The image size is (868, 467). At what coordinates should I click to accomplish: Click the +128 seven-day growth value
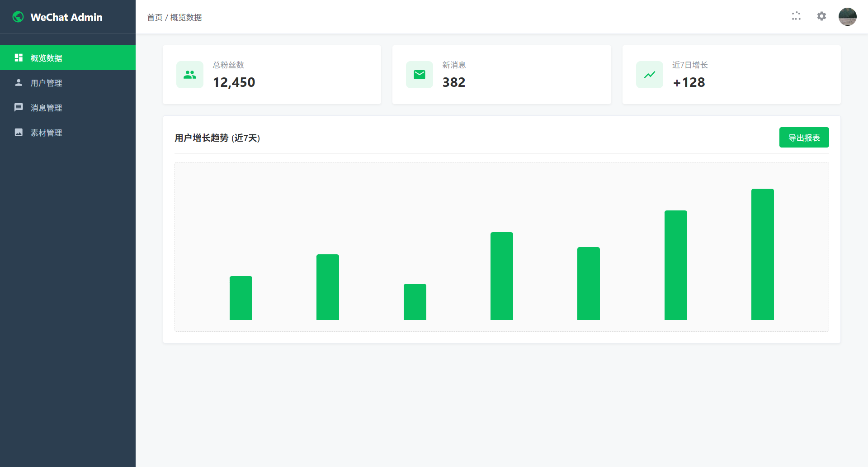tap(689, 82)
